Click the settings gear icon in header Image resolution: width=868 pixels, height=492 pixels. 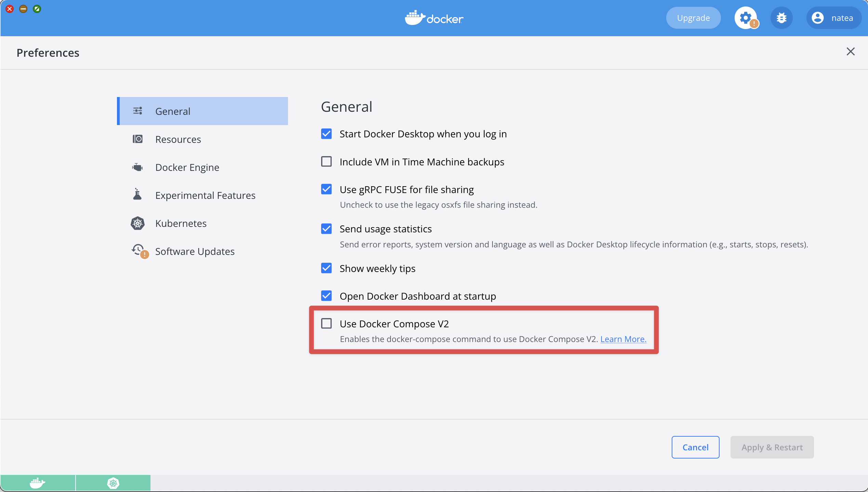(x=745, y=18)
